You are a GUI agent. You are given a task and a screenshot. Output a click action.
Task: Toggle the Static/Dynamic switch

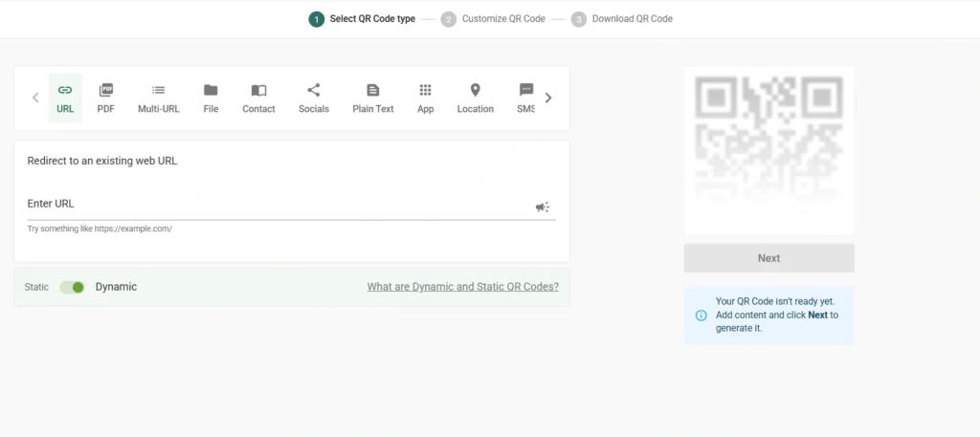pyautogui.click(x=72, y=287)
